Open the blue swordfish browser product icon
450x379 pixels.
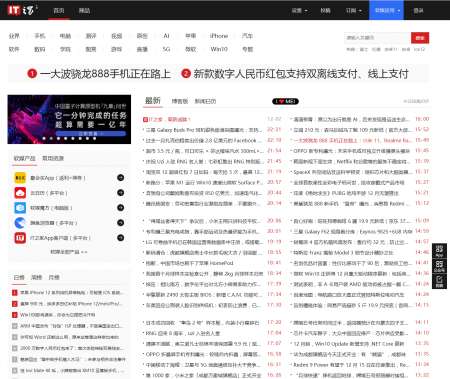[x=20, y=223]
